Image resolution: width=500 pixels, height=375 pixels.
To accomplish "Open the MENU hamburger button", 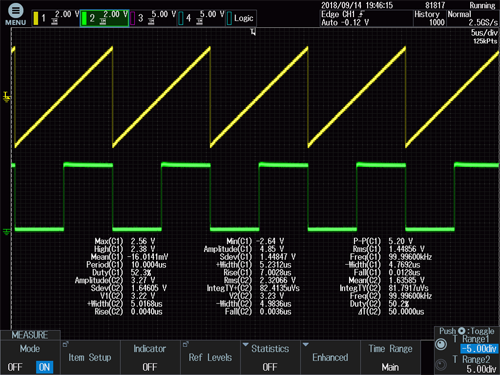I will click(x=15, y=14).
